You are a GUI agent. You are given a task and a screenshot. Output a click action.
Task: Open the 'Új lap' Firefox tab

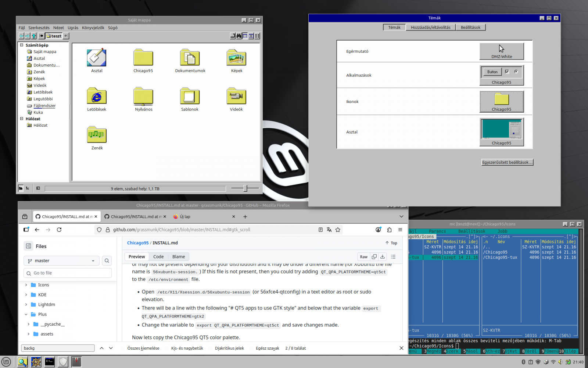point(204,216)
